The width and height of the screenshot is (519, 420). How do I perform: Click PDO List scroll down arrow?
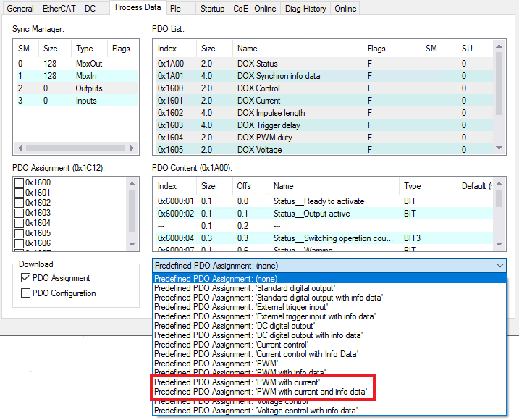pos(499,148)
